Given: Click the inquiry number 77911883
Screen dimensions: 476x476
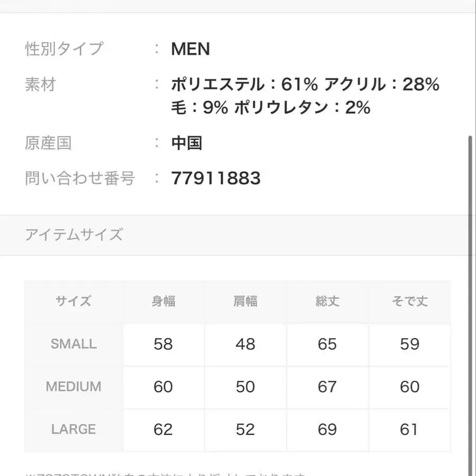Looking at the screenshot, I should point(216,178).
